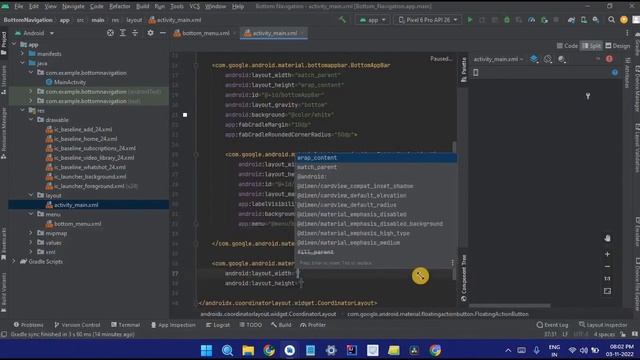
Task: Expand the mipmap folder
Action: pyautogui.click(x=31, y=233)
